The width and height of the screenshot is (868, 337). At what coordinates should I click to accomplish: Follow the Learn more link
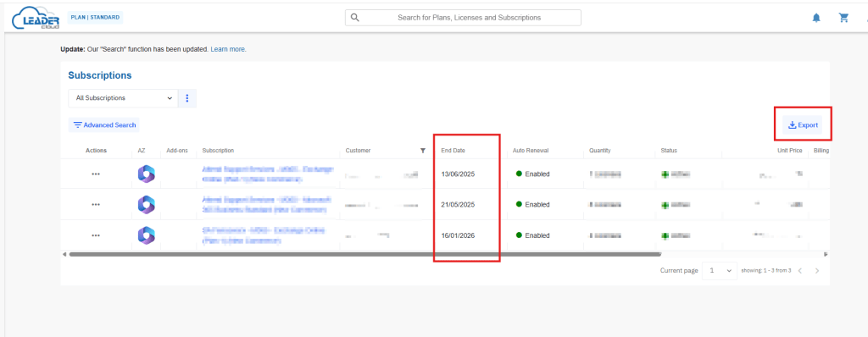point(228,49)
